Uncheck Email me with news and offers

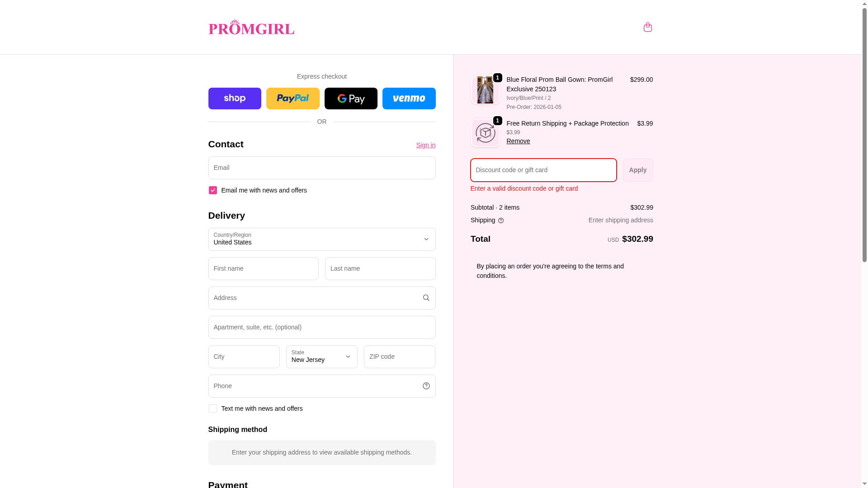click(212, 190)
